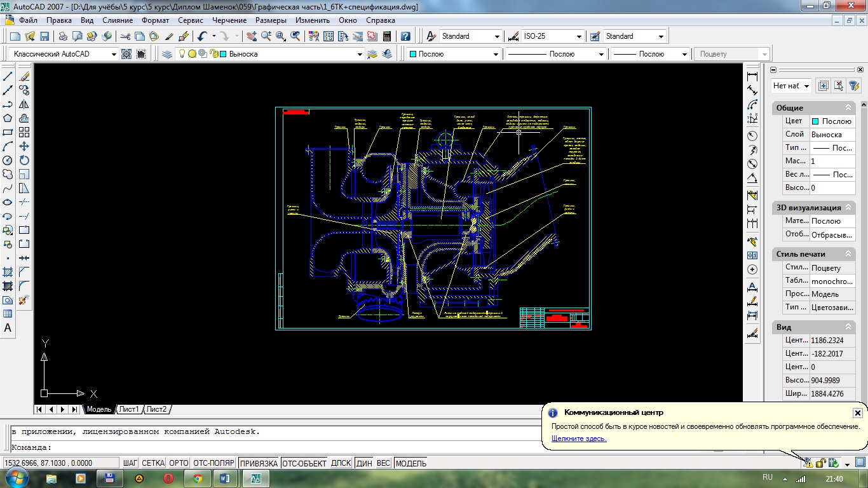Switch to the Лист1 layout tab
The width and height of the screenshot is (868, 488).
click(x=129, y=409)
